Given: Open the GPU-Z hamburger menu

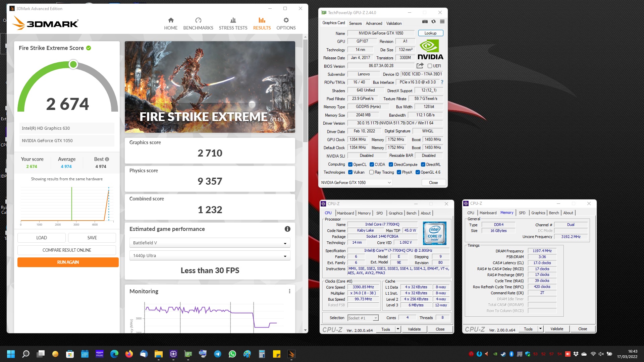Looking at the screenshot, I should coord(442,21).
